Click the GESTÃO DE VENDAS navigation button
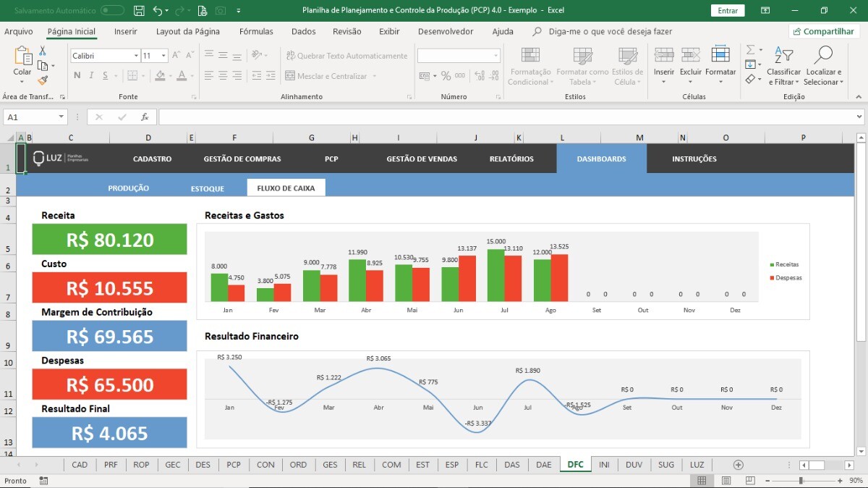 422,159
